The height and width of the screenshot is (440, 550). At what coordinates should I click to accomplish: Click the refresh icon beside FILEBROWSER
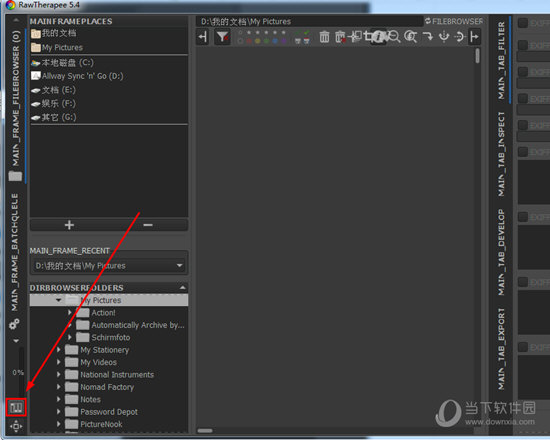pos(428,21)
